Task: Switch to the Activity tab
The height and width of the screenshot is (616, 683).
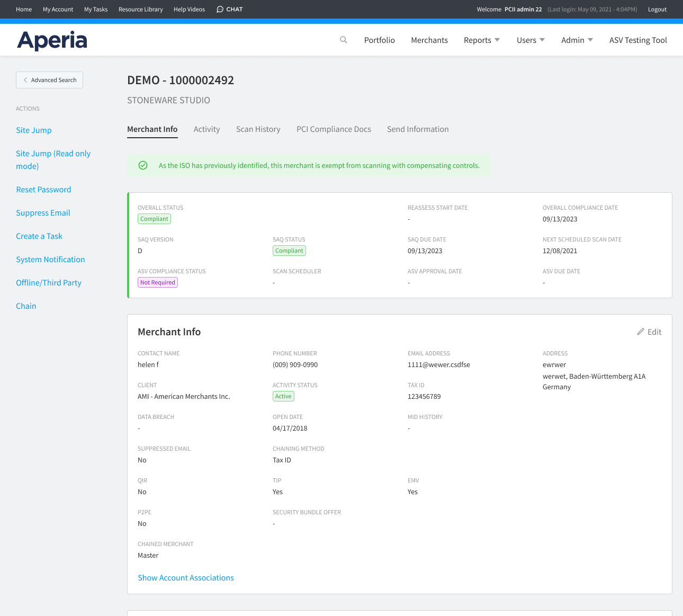Action: 206,129
